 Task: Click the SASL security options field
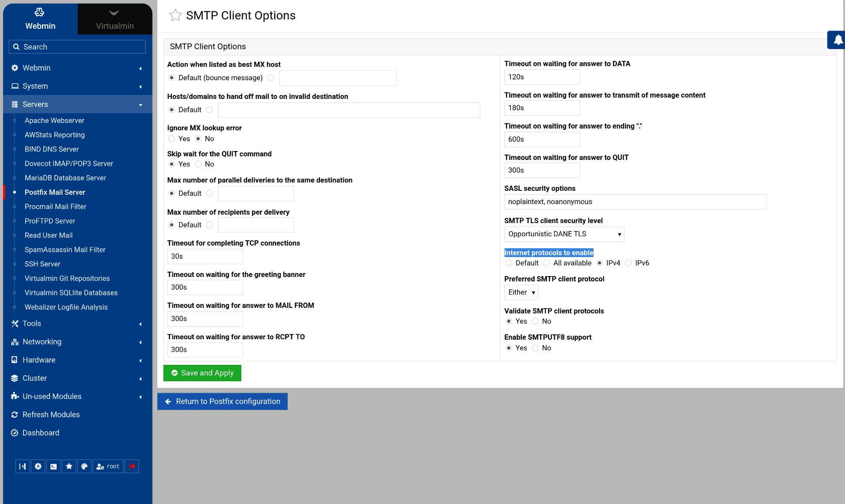point(635,202)
